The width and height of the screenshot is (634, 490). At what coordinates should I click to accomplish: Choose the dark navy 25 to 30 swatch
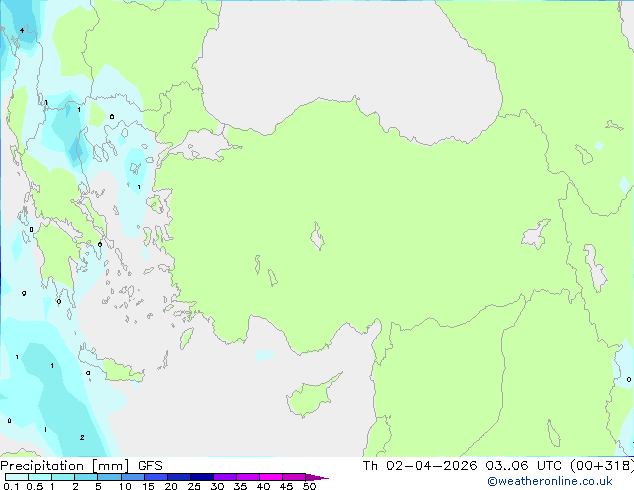point(202,477)
